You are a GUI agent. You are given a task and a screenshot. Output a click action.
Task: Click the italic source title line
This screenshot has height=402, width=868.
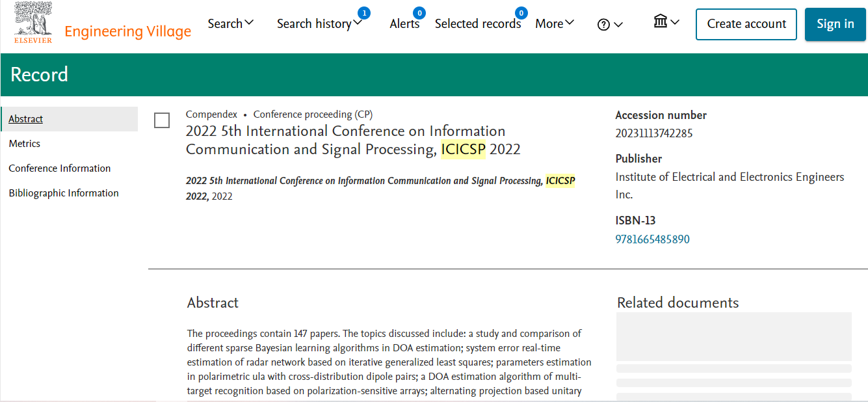[x=380, y=188]
